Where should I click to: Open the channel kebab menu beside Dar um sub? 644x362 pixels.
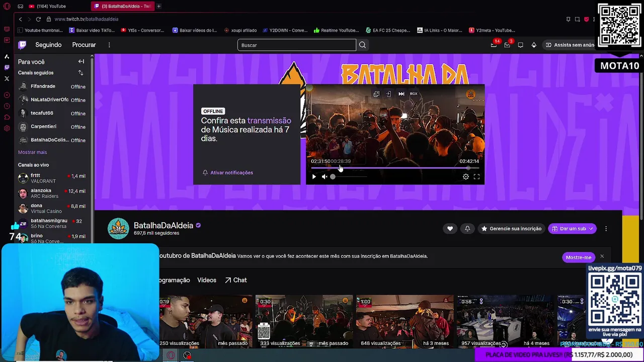click(606, 228)
